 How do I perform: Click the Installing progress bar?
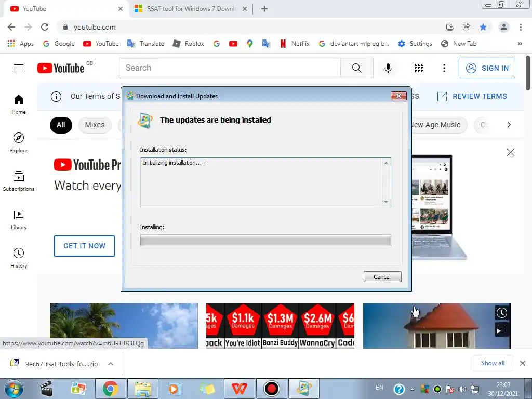tap(265, 240)
